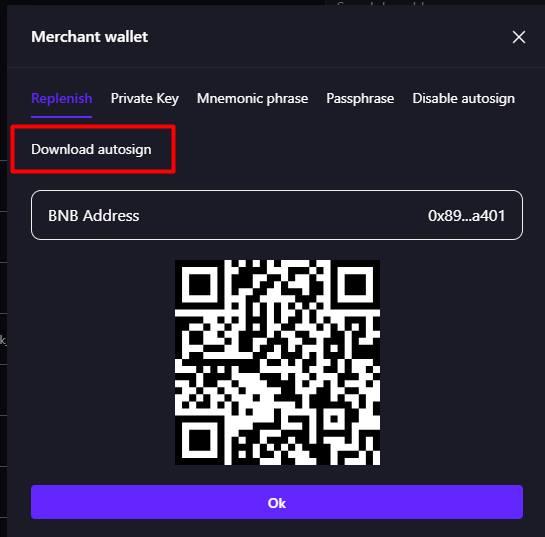
Task: Confirm with the purple Ok button
Action: 277,502
